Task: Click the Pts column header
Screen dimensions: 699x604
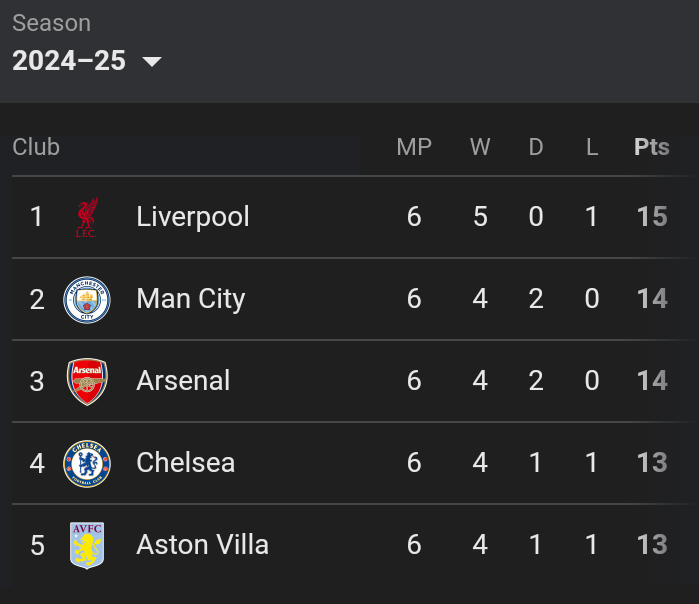Action: point(652,147)
